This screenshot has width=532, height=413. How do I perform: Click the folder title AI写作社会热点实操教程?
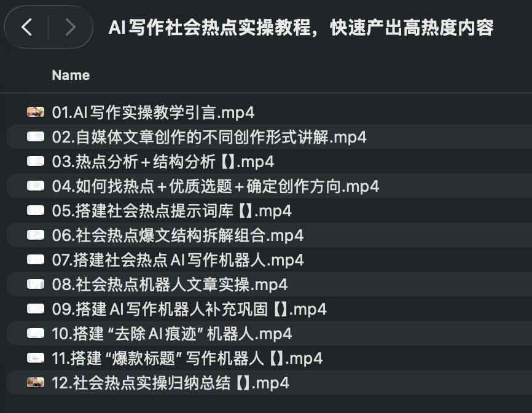pos(301,28)
